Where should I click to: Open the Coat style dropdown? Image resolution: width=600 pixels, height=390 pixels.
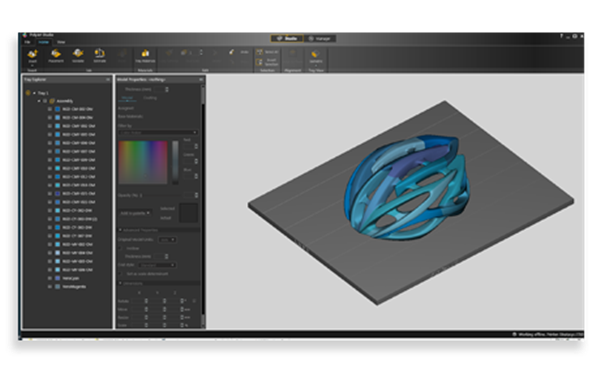click(157, 265)
